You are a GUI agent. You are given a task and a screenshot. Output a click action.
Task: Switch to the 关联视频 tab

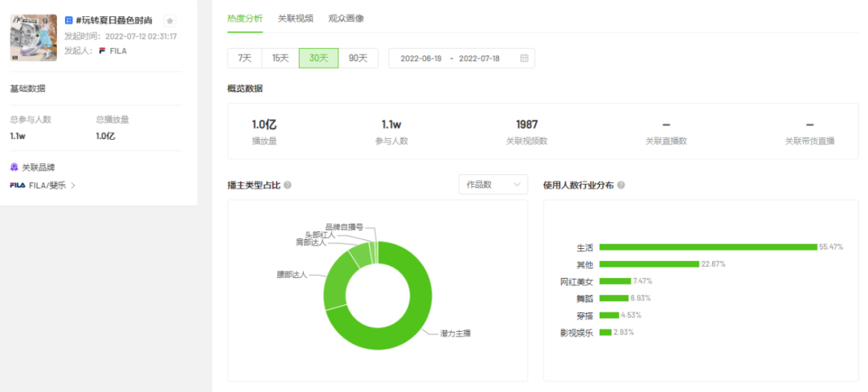296,18
